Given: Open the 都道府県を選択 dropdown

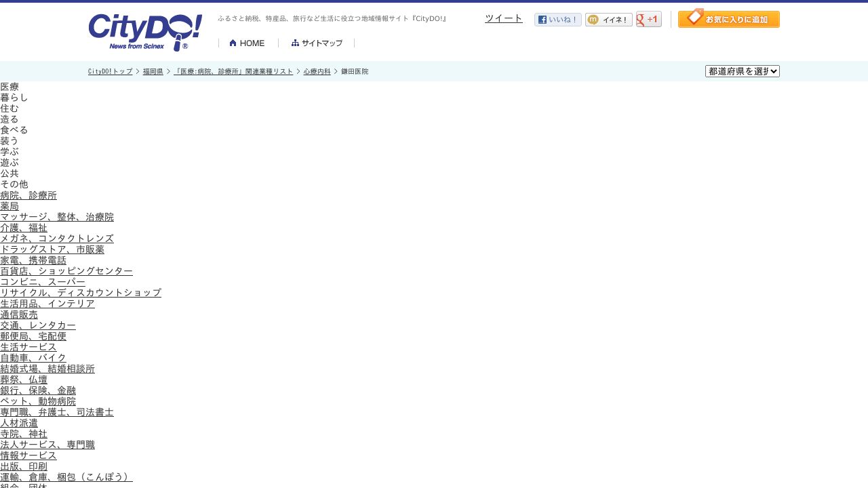Looking at the screenshot, I should (x=742, y=71).
